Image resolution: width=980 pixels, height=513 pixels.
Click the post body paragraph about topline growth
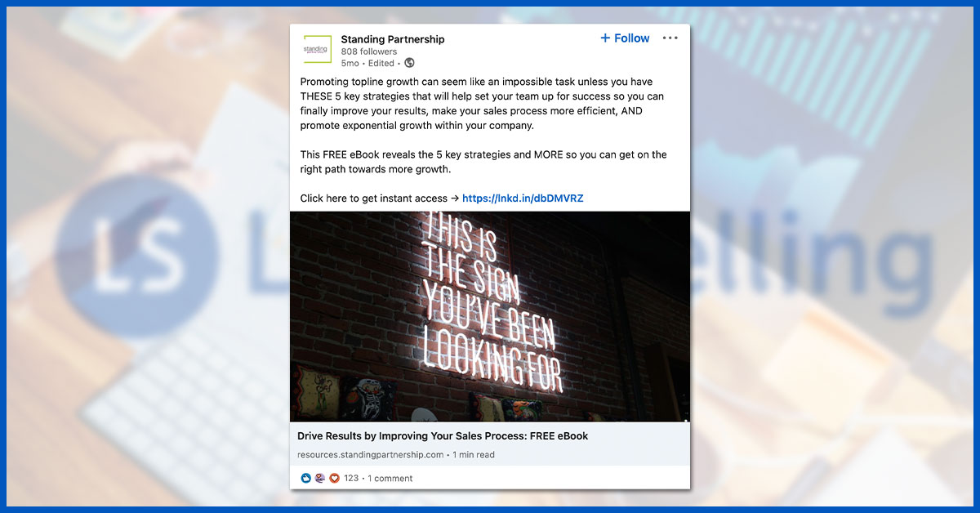pyautogui.click(x=483, y=104)
